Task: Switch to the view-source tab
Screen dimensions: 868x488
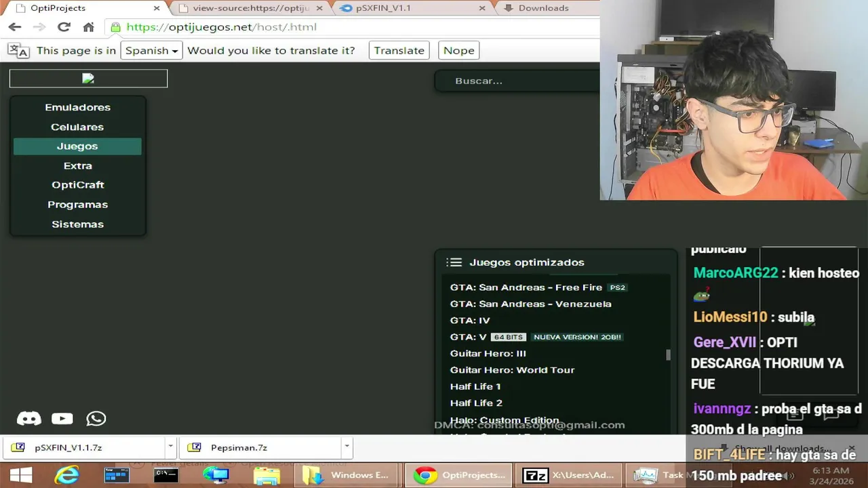Action: [251, 8]
